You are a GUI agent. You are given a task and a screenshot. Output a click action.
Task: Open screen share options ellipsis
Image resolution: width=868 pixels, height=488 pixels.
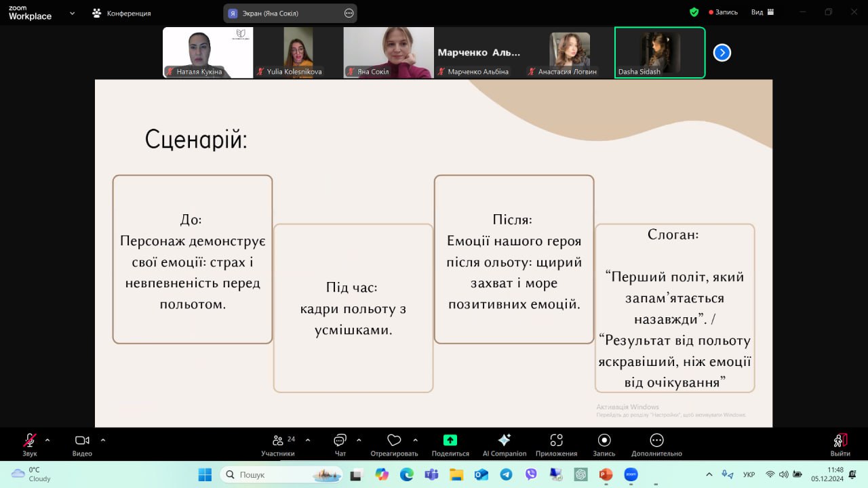click(x=349, y=13)
